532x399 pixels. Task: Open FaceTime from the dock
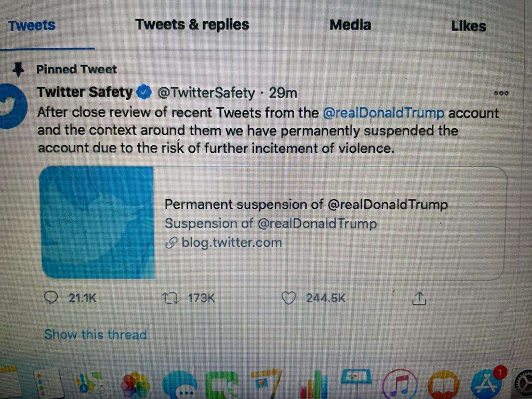click(x=222, y=387)
